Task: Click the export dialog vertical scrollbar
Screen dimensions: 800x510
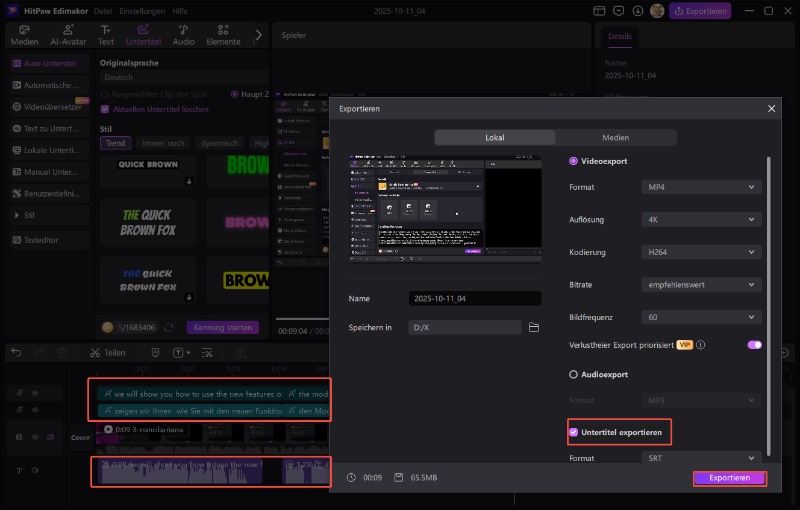Action: point(769,300)
